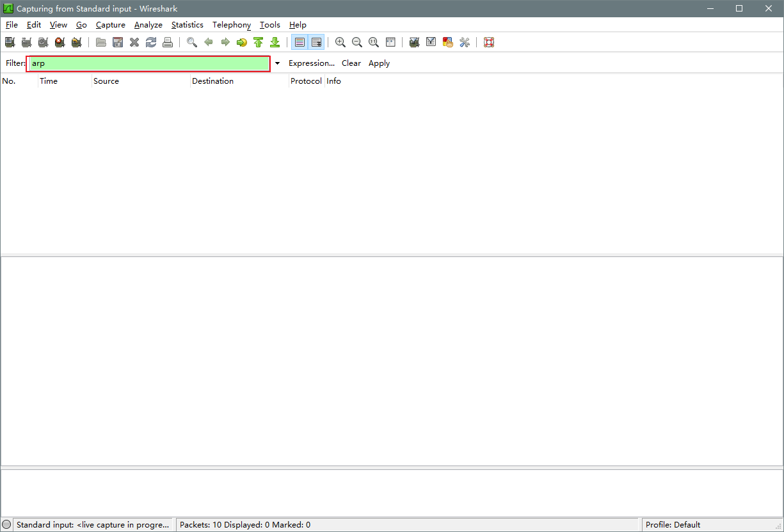Jump to the first packet icon
The height and width of the screenshot is (532, 784).
point(258,42)
